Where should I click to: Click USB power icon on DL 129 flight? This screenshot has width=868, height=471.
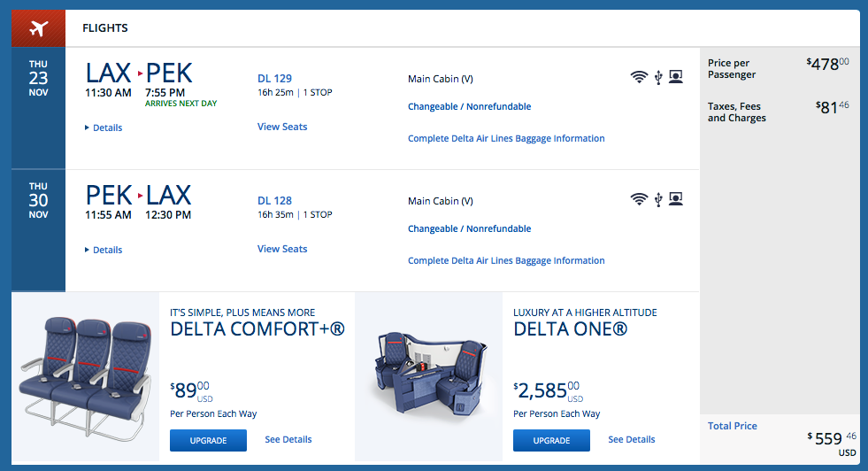click(x=658, y=77)
